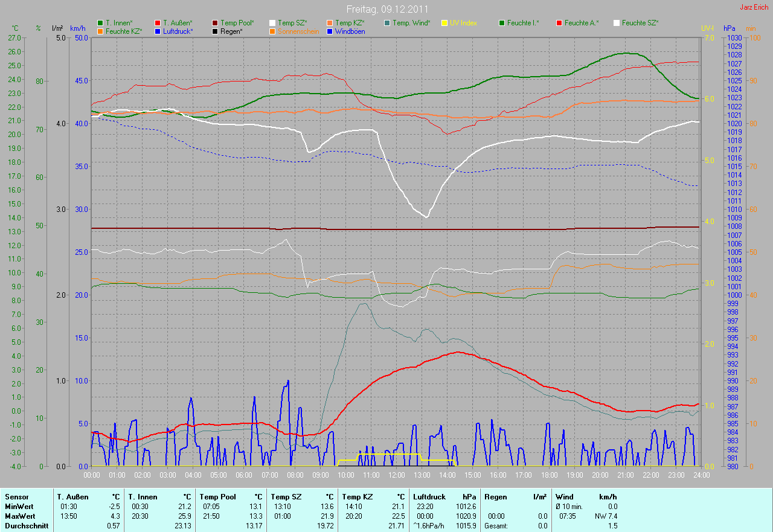Click the hPa axis unit header
The height and width of the screenshot is (532, 773).
730,28
